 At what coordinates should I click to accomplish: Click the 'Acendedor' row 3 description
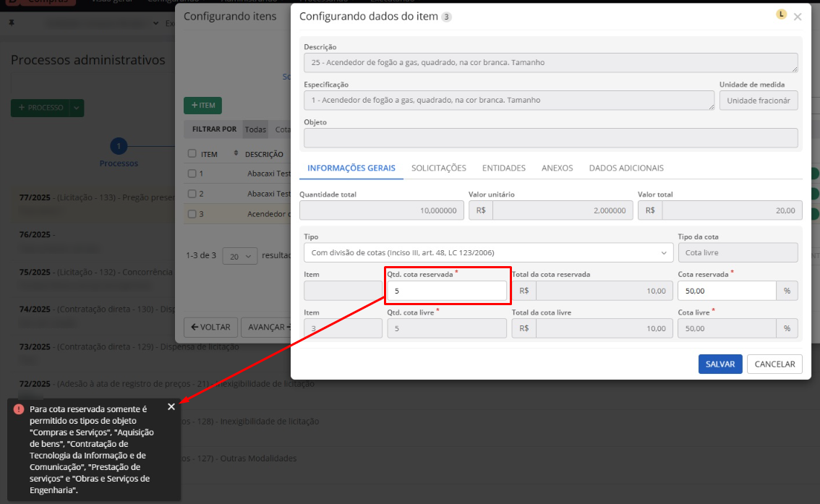[x=268, y=214]
